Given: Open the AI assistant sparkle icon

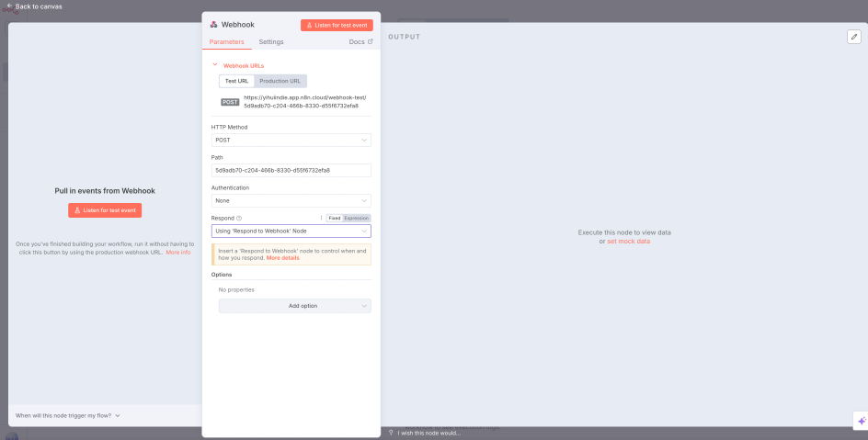Looking at the screenshot, I should (x=861, y=421).
